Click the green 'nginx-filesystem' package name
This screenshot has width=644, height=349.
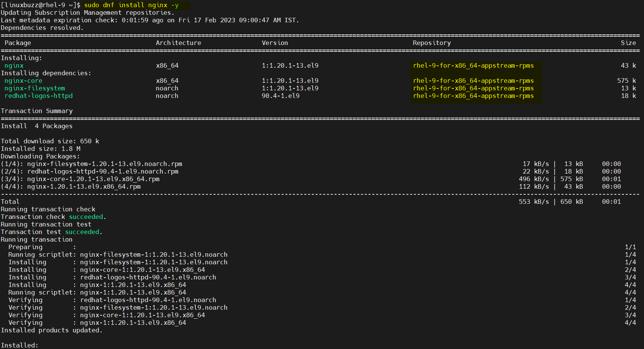coord(35,88)
